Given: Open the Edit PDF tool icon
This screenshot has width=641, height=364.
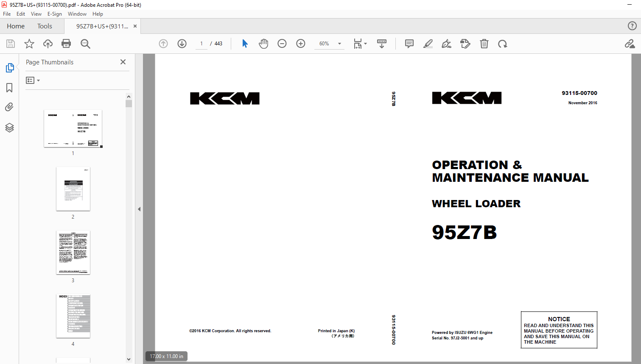Looking at the screenshot, I should point(465,44).
